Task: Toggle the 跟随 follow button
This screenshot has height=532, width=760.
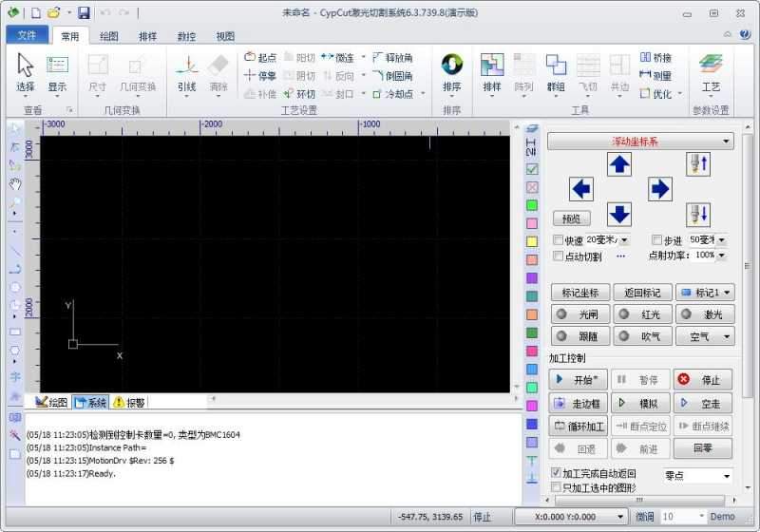Action: (580, 336)
